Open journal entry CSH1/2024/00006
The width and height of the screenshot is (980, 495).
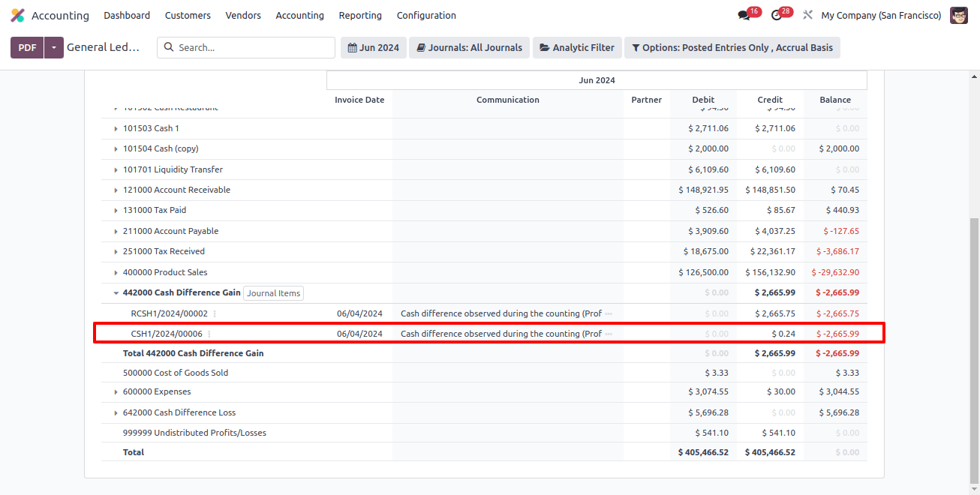167,334
